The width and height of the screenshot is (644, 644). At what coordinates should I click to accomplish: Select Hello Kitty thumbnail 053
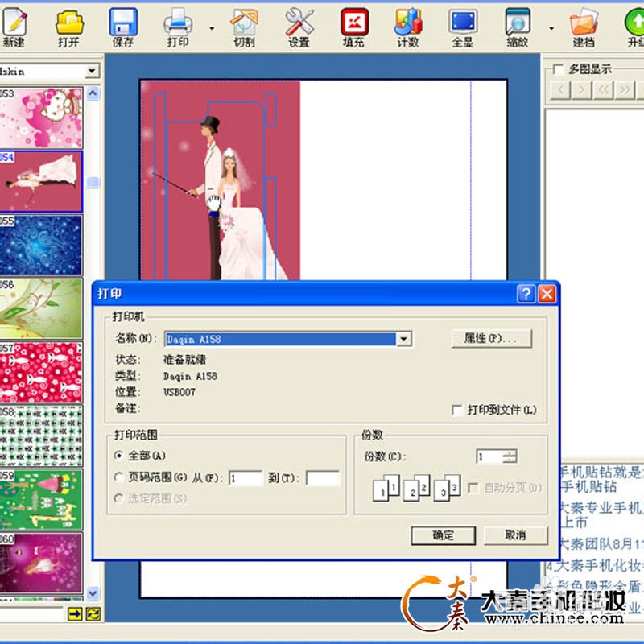pos(41,118)
